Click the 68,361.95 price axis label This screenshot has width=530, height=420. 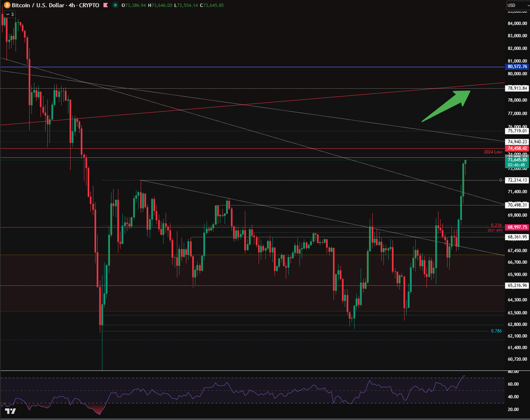click(517, 237)
